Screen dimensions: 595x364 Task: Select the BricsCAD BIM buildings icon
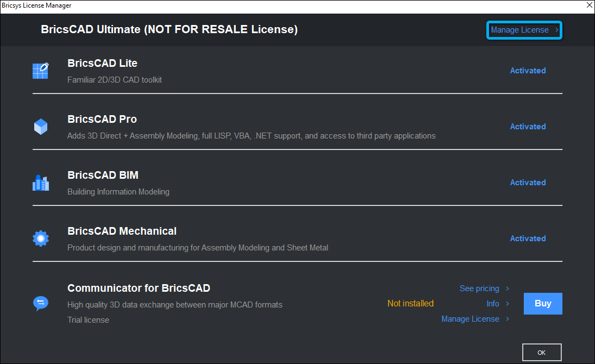pos(40,183)
